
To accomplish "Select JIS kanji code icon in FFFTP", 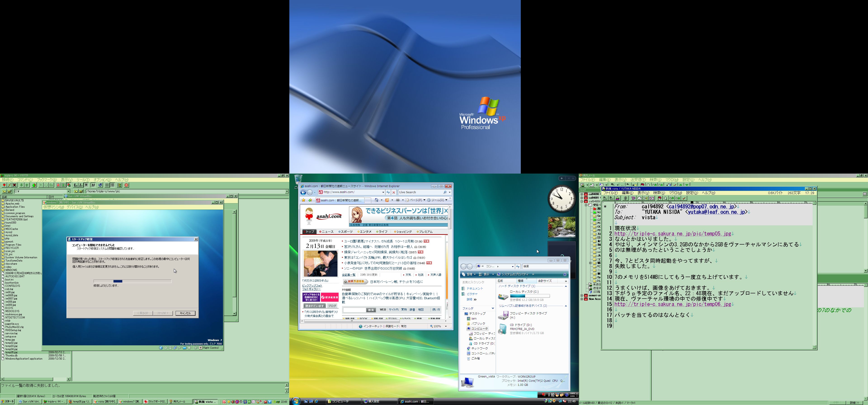I will [81, 185].
